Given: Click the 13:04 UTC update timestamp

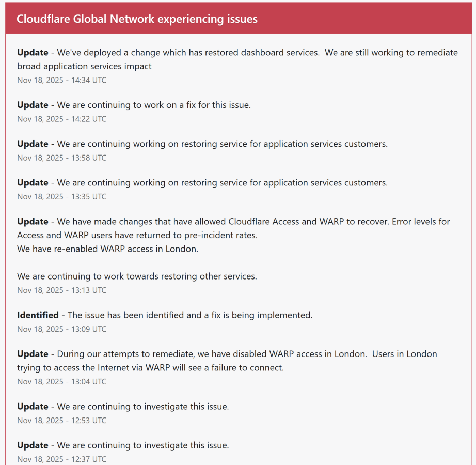Looking at the screenshot, I should click(62, 382).
